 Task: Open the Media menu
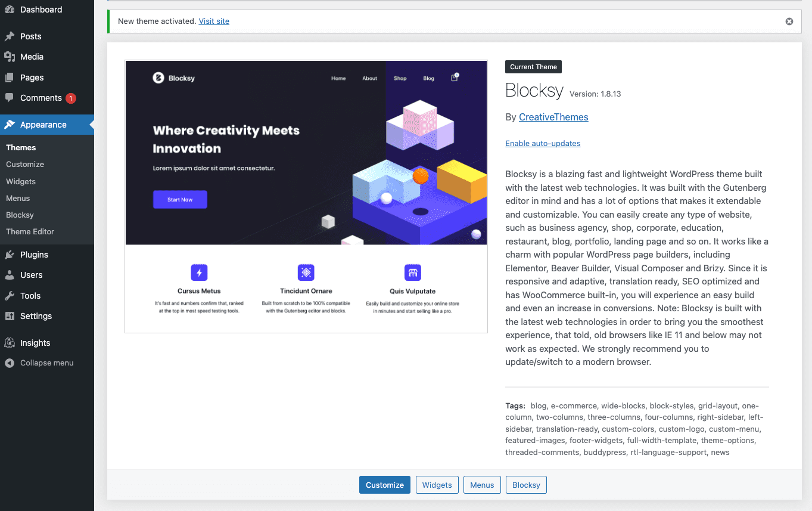pyautogui.click(x=32, y=57)
